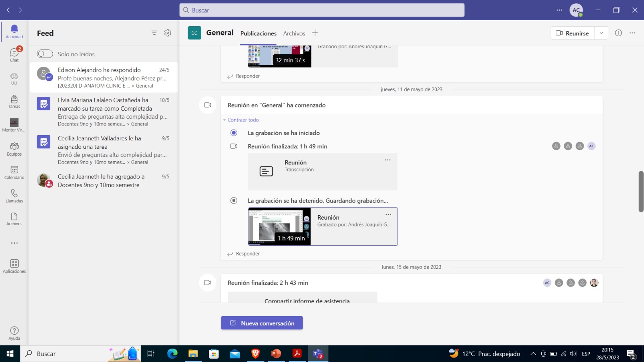
Task: Play the 1 h 49 min recording thumbnail
Action: tap(279, 226)
